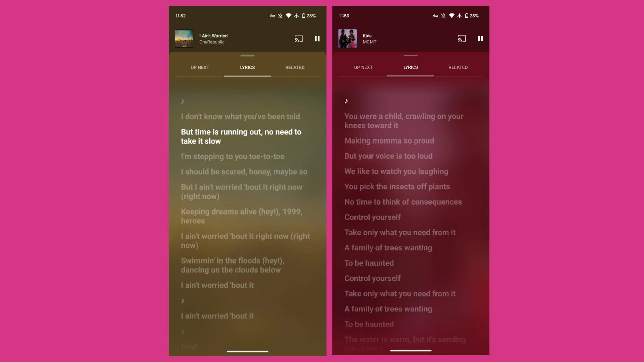
Task: Tap OneRepublic album artwork thumbnail
Action: (x=184, y=39)
